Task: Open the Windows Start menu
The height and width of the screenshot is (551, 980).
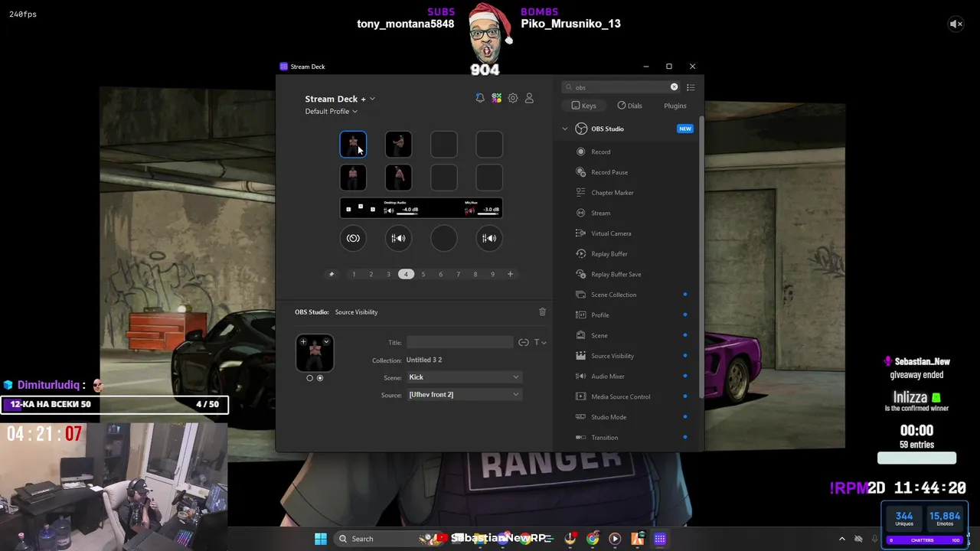Action: click(x=321, y=539)
